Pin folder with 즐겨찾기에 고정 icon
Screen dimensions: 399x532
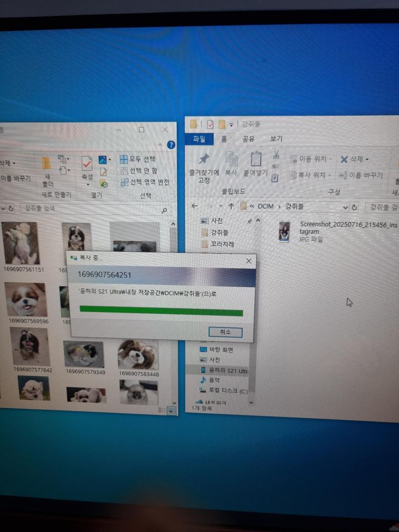click(204, 160)
